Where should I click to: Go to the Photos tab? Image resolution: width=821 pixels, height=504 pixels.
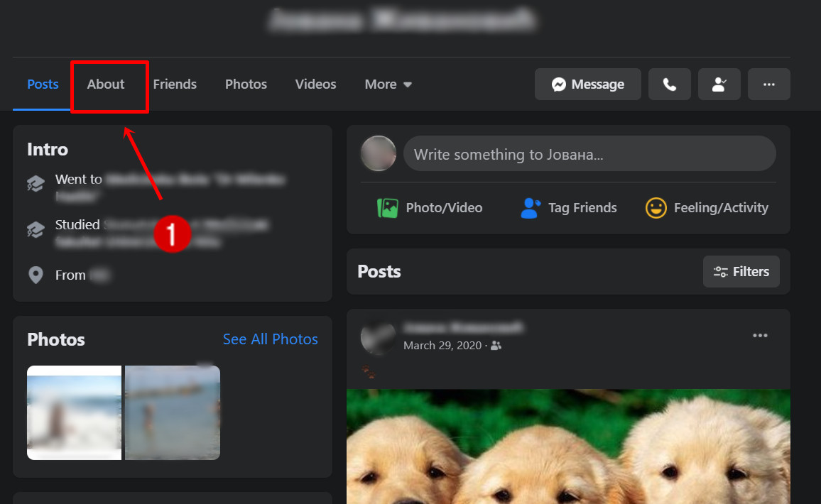[246, 84]
